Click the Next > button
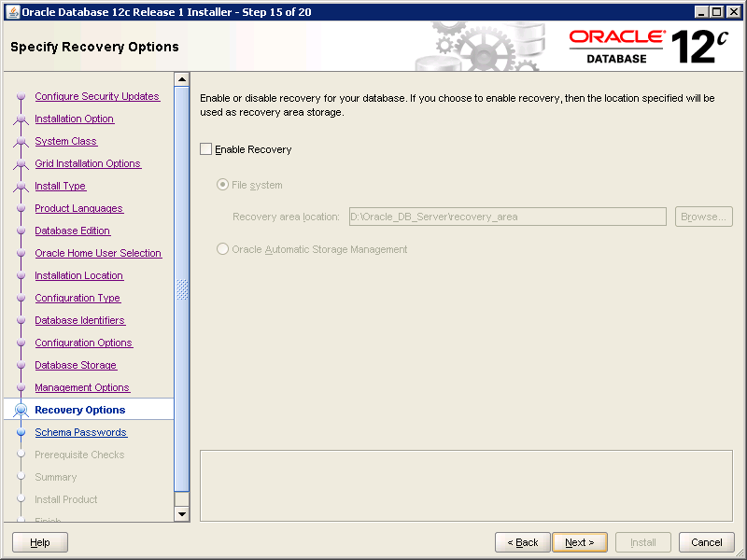Viewport: 747px width, 560px height. tap(580, 542)
